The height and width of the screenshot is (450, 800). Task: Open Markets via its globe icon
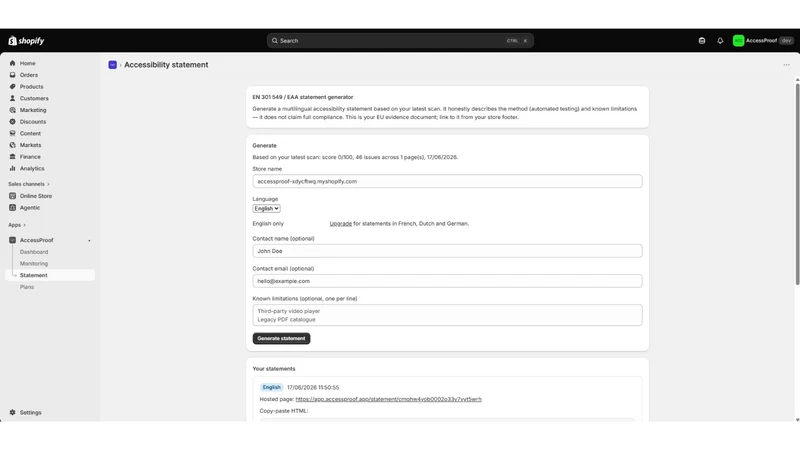click(x=12, y=145)
